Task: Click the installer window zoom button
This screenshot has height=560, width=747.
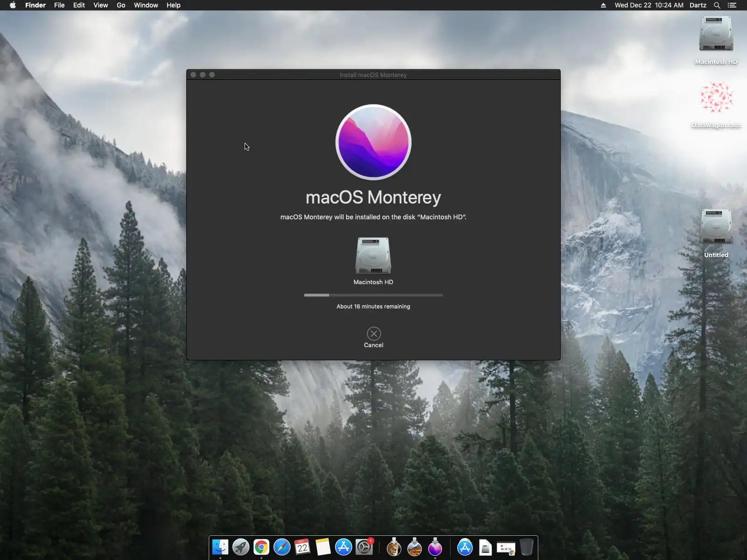Action: 212,75
